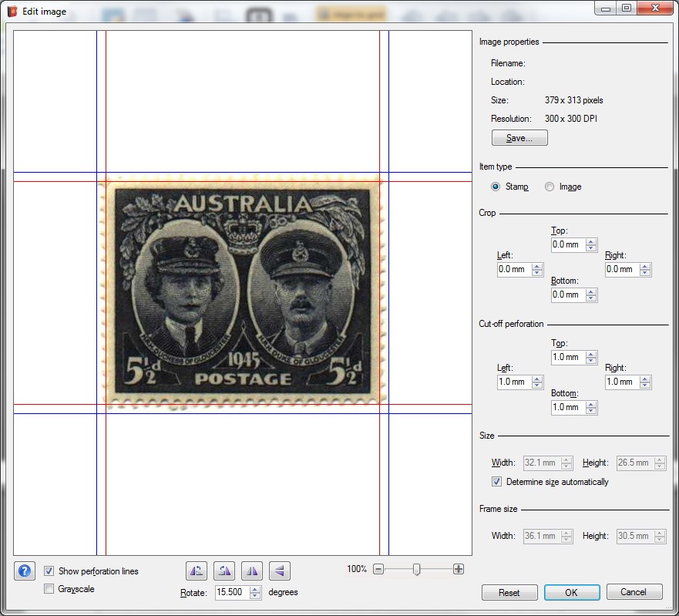679x616 pixels.
Task: Click the up arrow of the Rotate degrees spinner
Action: tap(255, 589)
